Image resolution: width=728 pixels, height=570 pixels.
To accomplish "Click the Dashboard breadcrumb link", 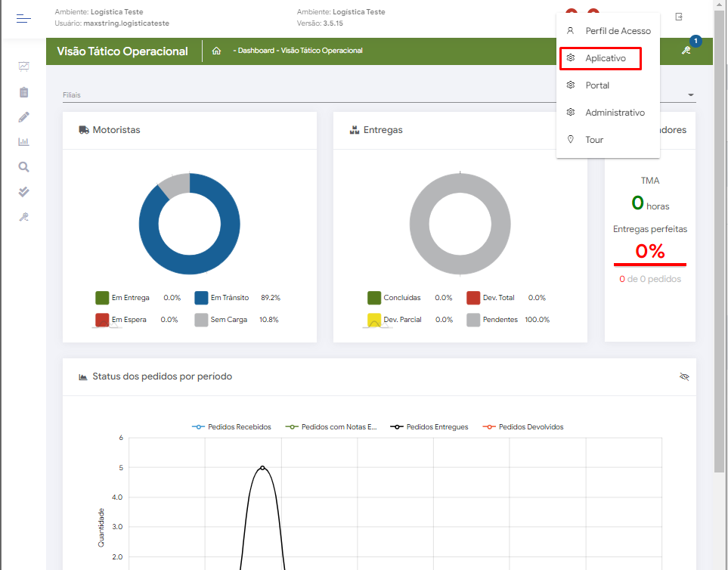I will (256, 51).
